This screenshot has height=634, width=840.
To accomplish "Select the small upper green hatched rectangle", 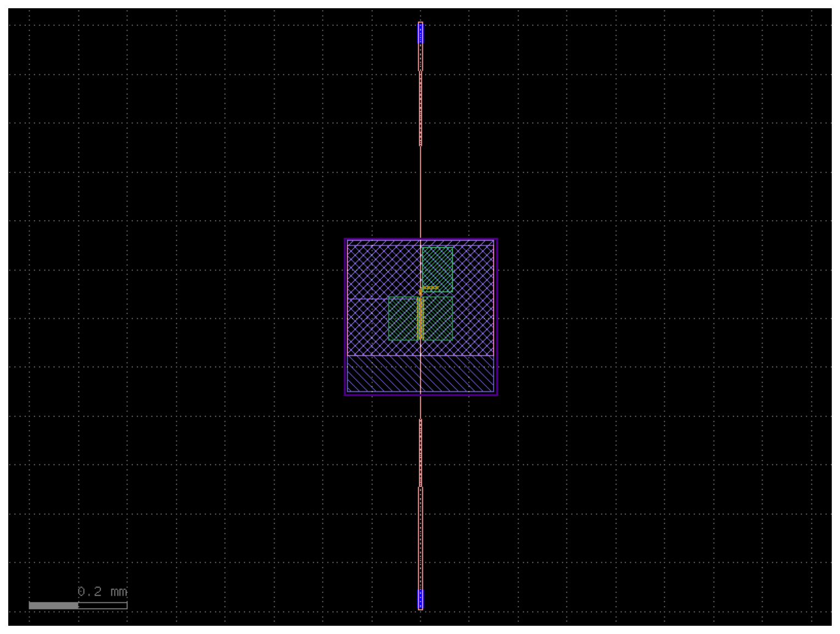I will pyautogui.click(x=437, y=269).
